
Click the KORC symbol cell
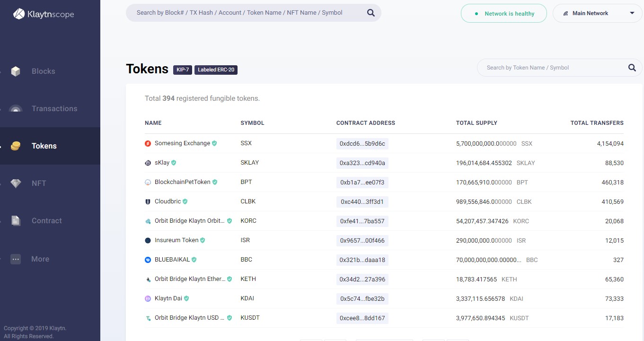point(248,221)
